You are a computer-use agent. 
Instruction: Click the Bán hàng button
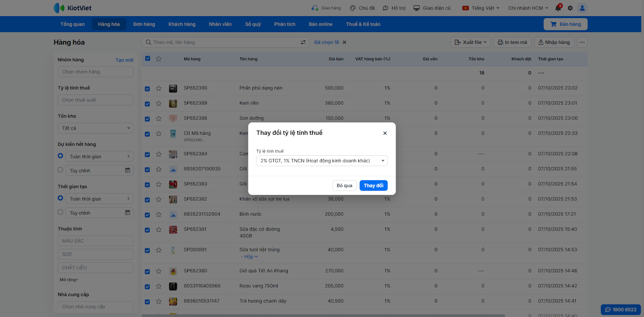coord(566,24)
